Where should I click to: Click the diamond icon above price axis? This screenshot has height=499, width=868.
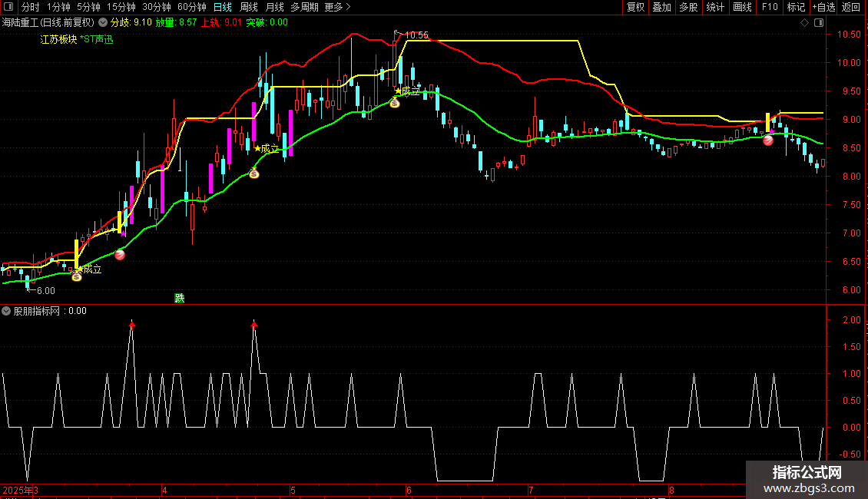pos(805,22)
